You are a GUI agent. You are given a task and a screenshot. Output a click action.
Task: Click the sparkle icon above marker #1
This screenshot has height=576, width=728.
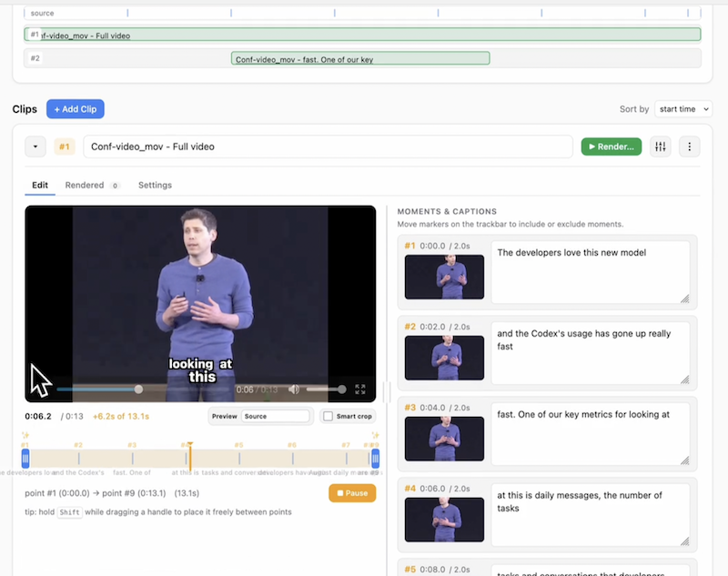[x=25, y=435]
